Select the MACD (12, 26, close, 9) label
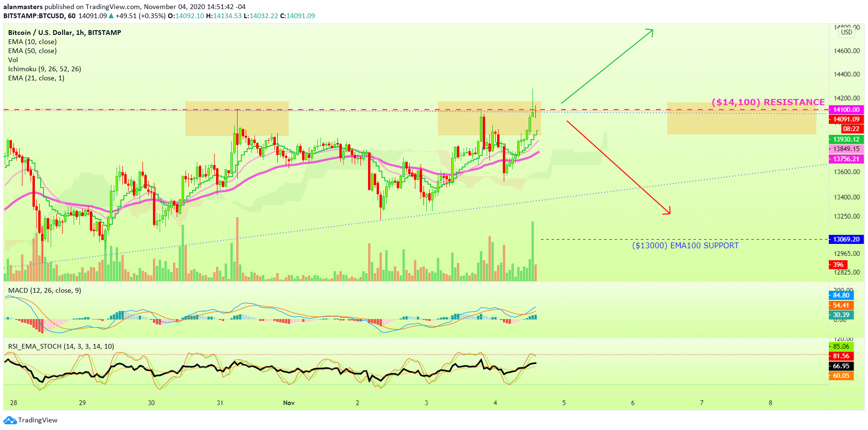Screen dimensions: 868x430 [44, 290]
